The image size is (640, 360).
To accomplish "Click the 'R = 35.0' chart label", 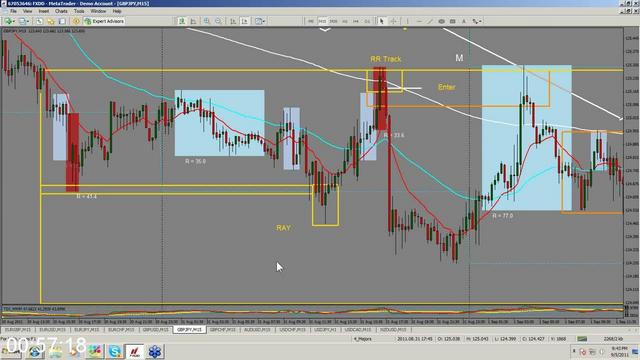I will 196,161.
